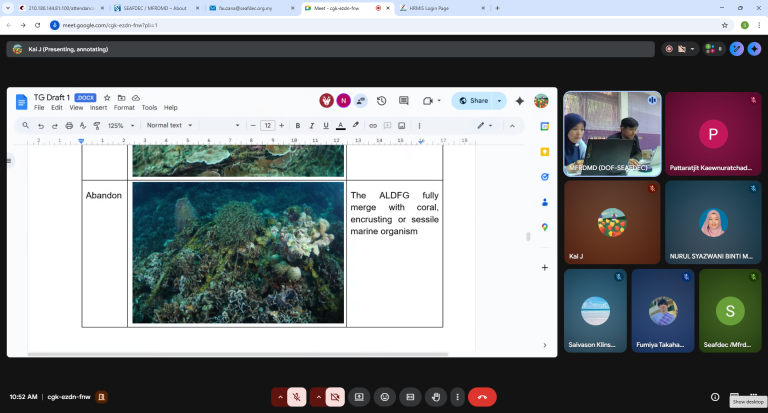This screenshot has width=768, height=413.
Task: Expand the Share options arrow
Action: 500,101
